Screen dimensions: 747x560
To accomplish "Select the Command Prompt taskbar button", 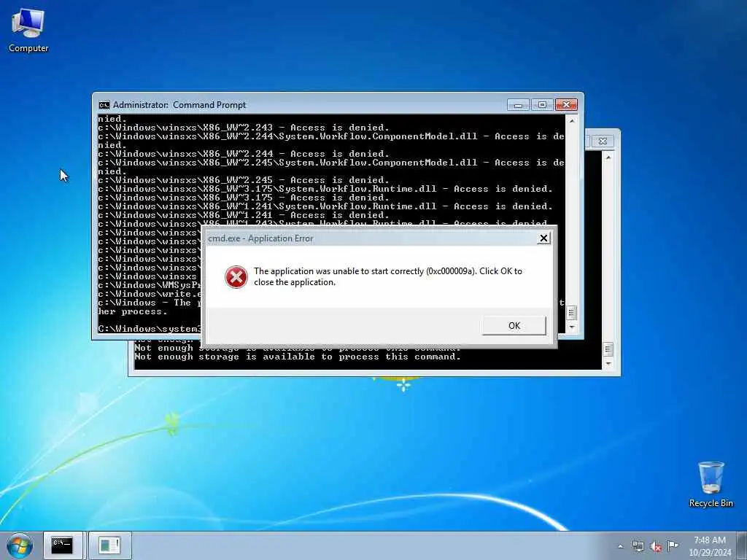I will 63,545.
